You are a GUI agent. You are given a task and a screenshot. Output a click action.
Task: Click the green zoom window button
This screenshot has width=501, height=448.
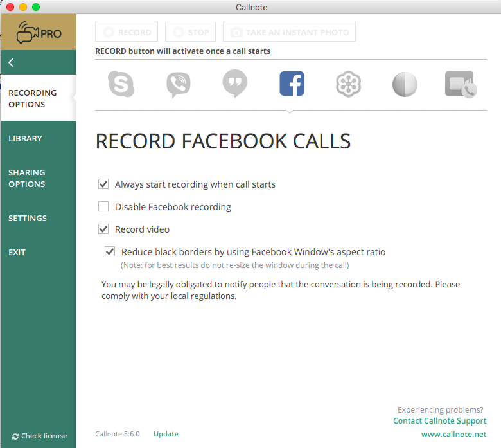click(x=36, y=7)
